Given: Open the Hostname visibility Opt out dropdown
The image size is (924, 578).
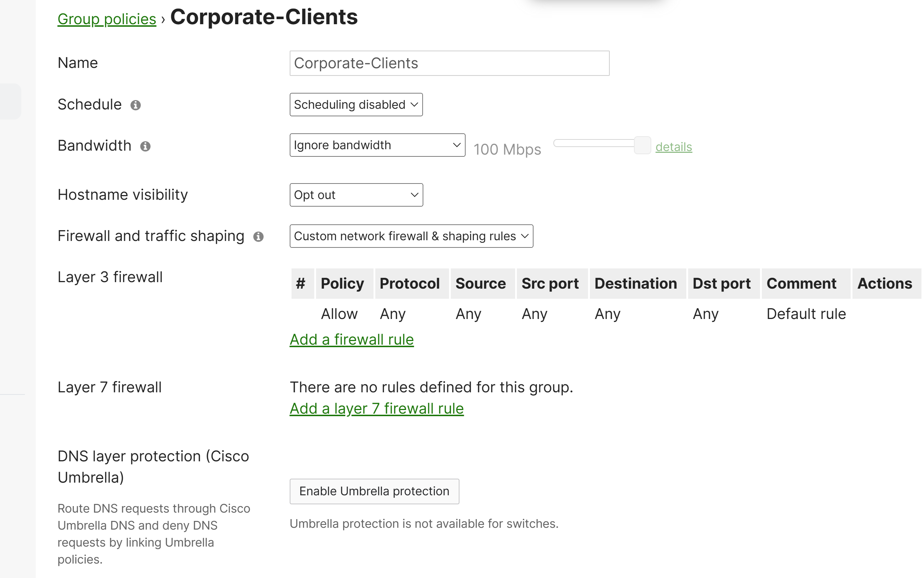Looking at the screenshot, I should pyautogui.click(x=356, y=195).
